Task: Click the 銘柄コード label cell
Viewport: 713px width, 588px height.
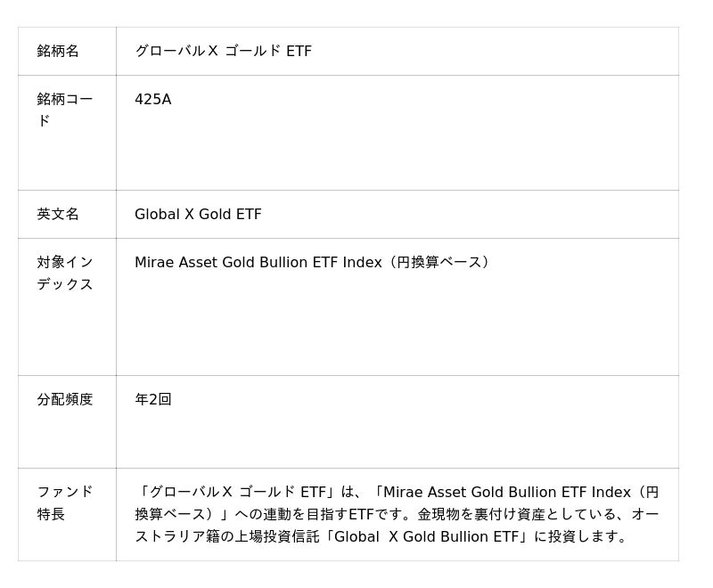Action: tap(64, 110)
